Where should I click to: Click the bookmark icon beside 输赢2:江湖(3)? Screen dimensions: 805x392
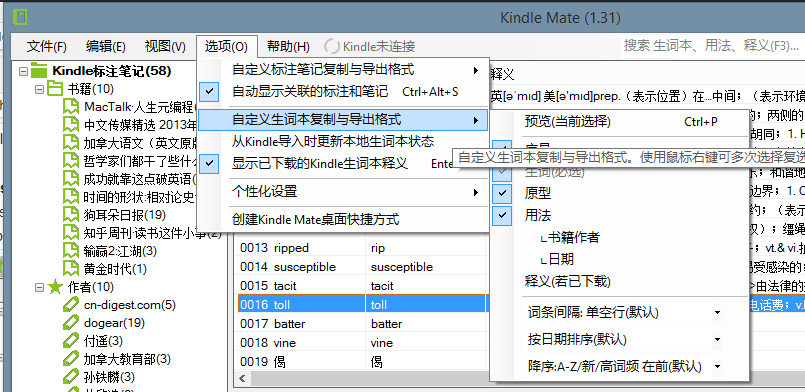pos(72,250)
